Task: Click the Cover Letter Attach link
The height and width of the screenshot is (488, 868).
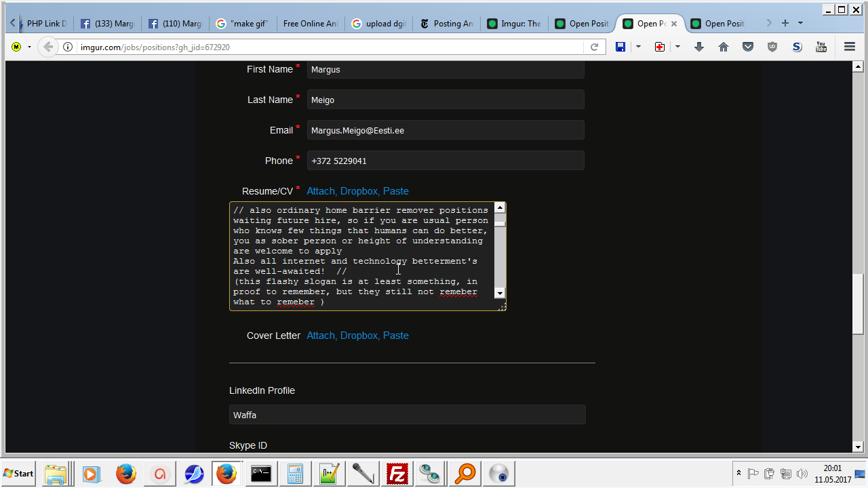Action: tap(321, 335)
